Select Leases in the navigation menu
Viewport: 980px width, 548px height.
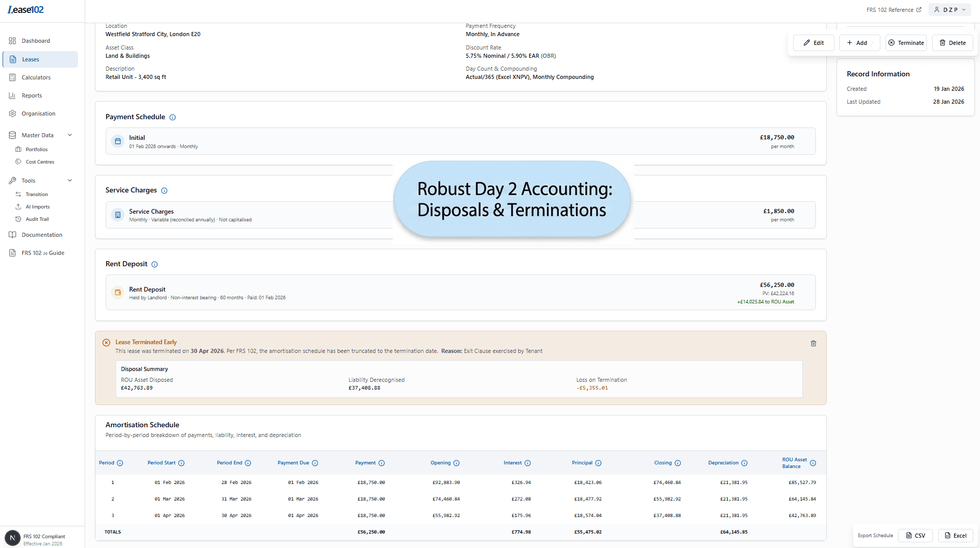click(30, 59)
